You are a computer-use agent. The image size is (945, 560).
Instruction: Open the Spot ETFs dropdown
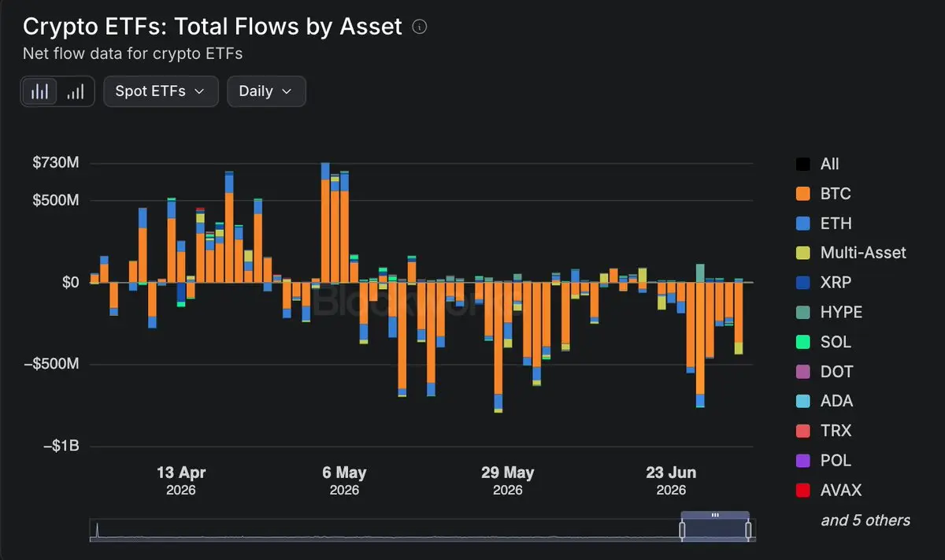(x=161, y=91)
